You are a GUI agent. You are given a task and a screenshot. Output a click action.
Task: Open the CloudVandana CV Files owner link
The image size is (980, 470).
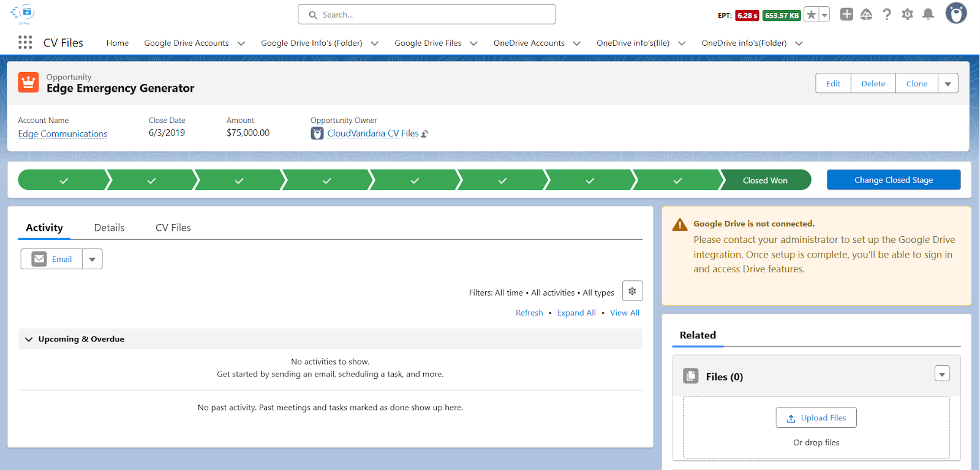click(373, 133)
